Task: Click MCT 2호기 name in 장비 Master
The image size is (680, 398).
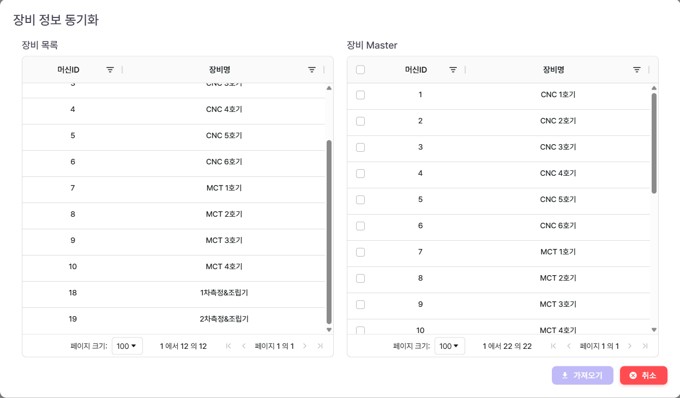Action: point(558,278)
